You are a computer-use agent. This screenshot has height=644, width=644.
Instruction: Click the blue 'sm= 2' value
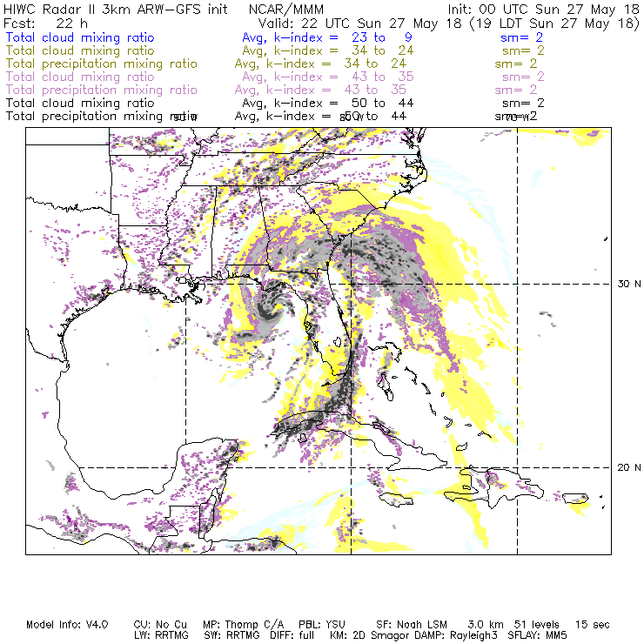pyautogui.click(x=521, y=37)
